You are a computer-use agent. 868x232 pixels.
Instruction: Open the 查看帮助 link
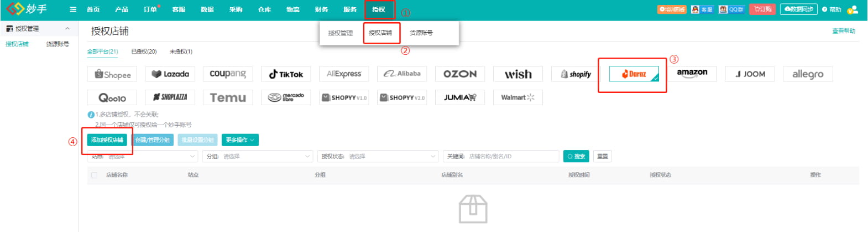pyautogui.click(x=844, y=31)
